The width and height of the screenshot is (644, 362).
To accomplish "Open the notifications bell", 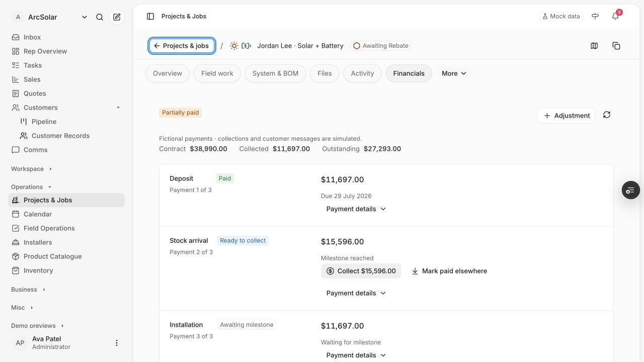I will pyautogui.click(x=615, y=17).
